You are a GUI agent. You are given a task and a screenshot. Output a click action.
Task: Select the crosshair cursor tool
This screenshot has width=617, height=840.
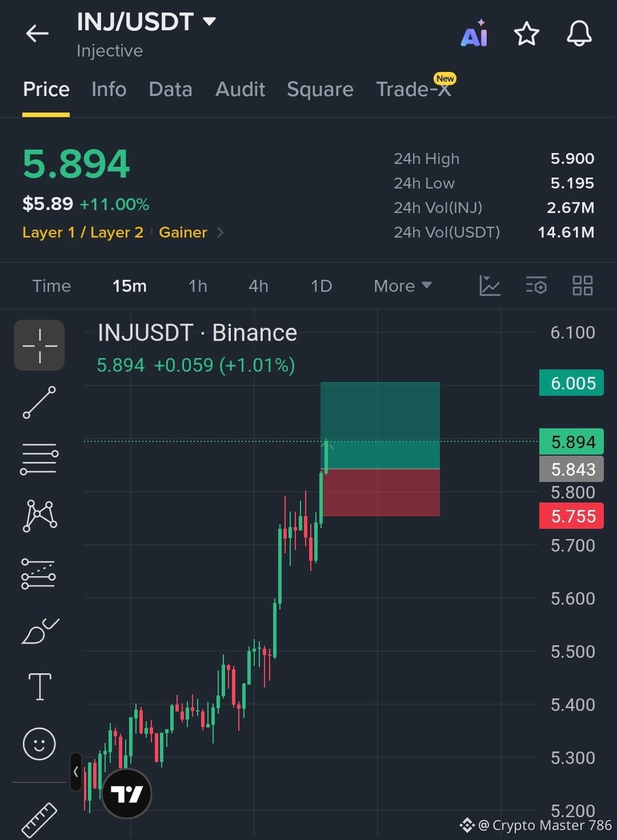click(39, 345)
